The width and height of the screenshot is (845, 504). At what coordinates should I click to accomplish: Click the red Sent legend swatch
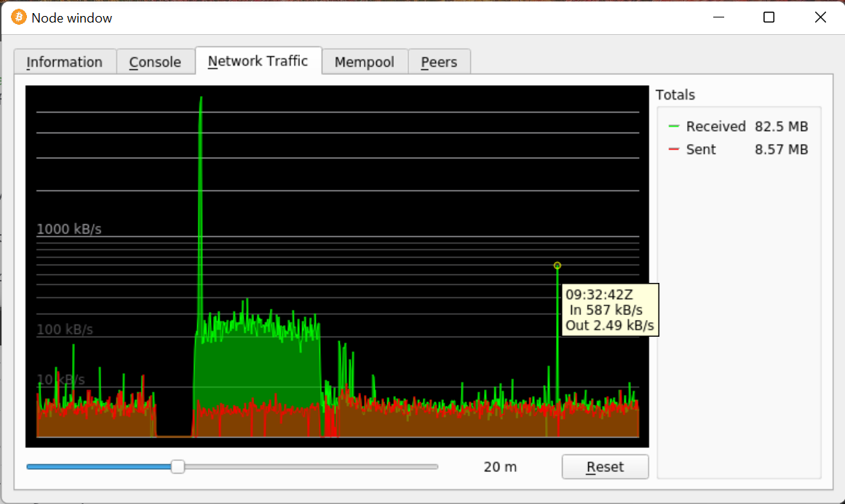pyautogui.click(x=674, y=149)
